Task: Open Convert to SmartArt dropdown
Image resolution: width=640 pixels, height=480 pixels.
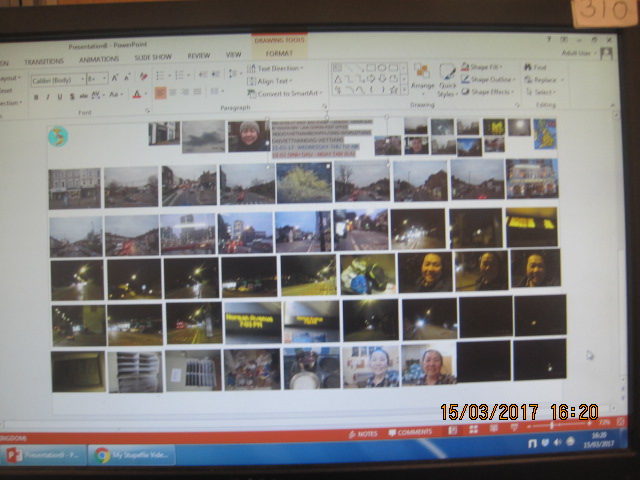Action: 285,93
